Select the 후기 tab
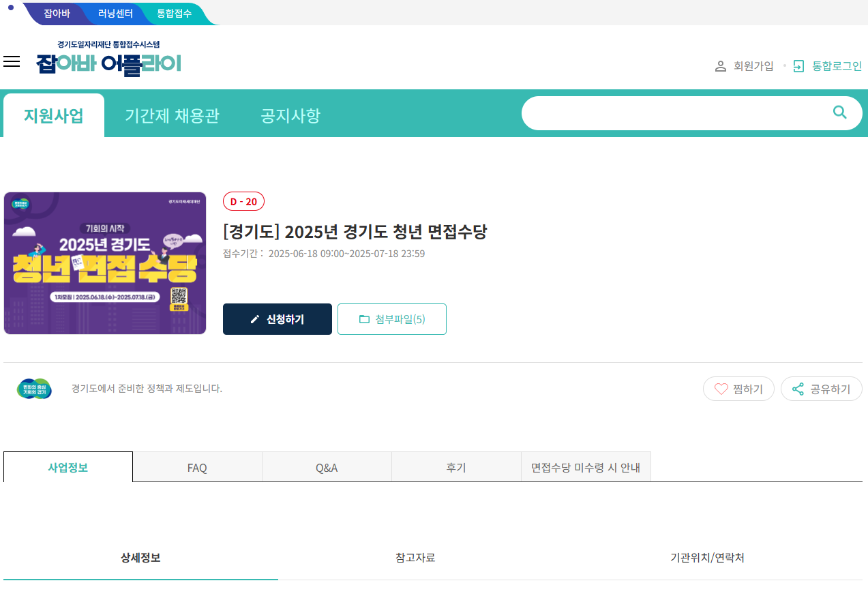Viewport: 868px width, 598px height. pos(455,466)
